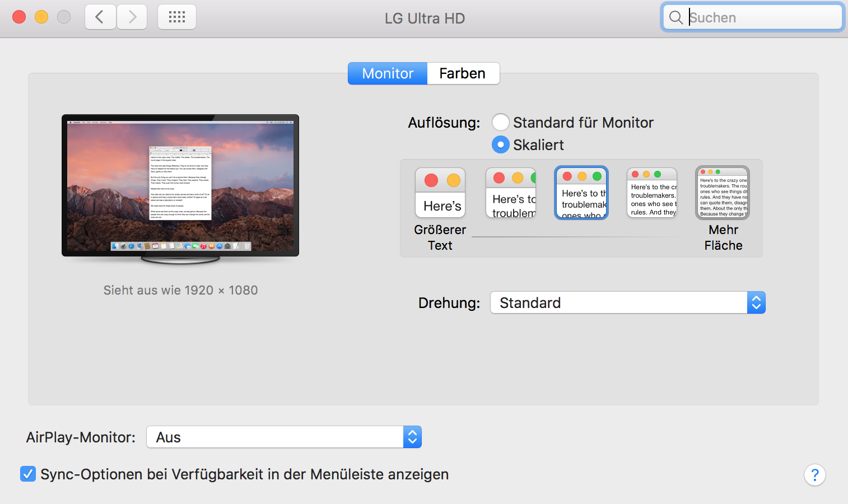Image resolution: width=848 pixels, height=504 pixels.
Task: Click the text Sieht aus wie 1920 × 1080
Action: (180, 290)
